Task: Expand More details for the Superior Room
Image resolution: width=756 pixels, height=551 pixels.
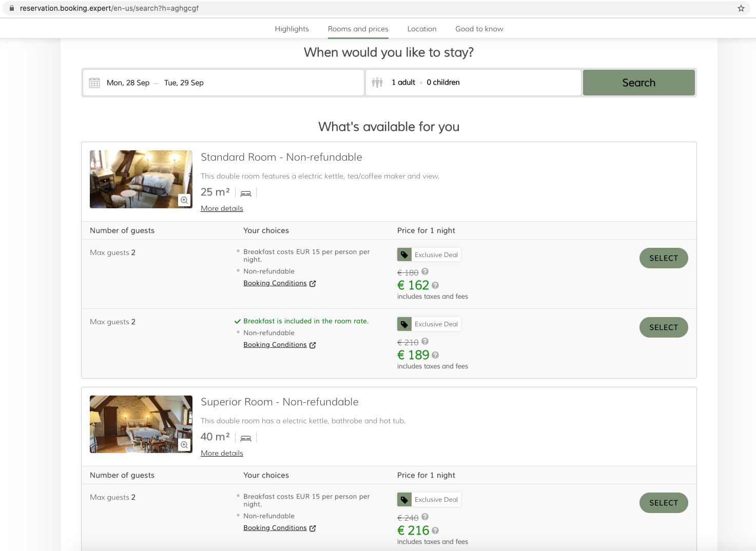Action: (x=222, y=453)
